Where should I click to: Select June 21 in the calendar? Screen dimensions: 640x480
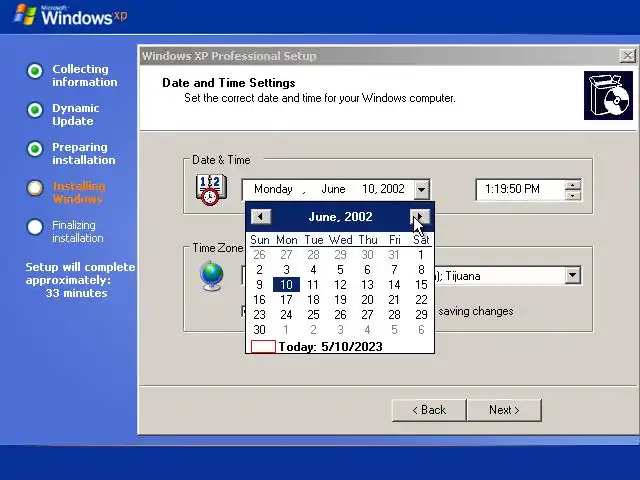point(394,300)
